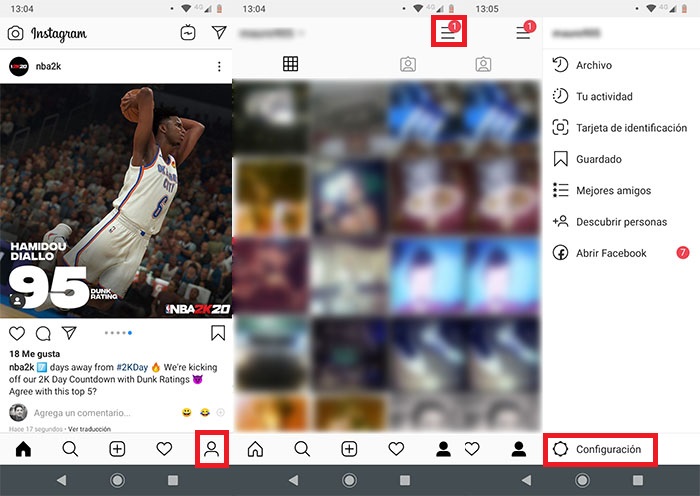Image resolution: width=700 pixels, height=496 pixels.
Task: Tap the Archivo clock icon in side menu
Action: pyautogui.click(x=560, y=65)
